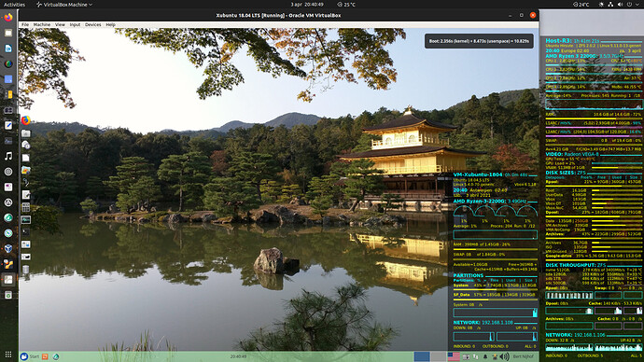Switch to the second grey workspace in panel

[x=439, y=356]
